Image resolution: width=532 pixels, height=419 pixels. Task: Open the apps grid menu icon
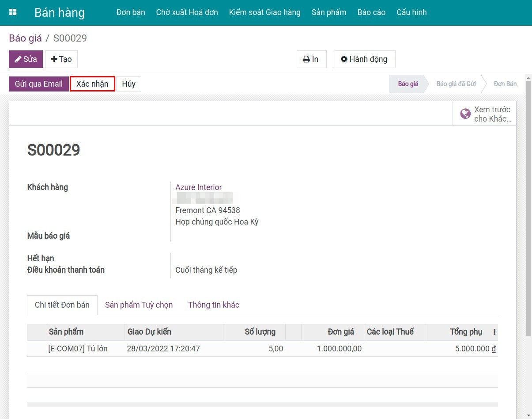point(13,12)
